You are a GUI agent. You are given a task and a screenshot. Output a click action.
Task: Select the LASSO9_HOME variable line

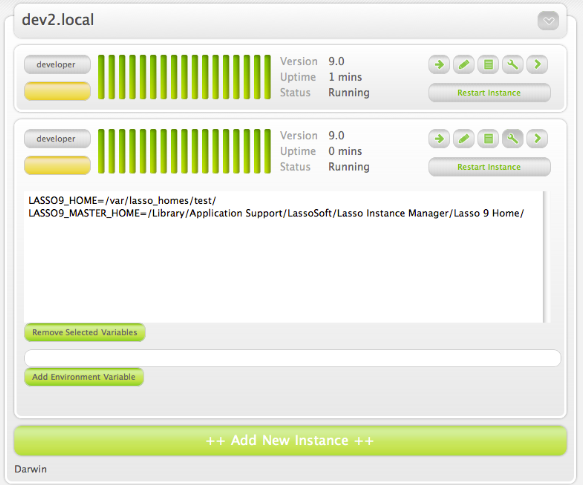click(x=122, y=201)
